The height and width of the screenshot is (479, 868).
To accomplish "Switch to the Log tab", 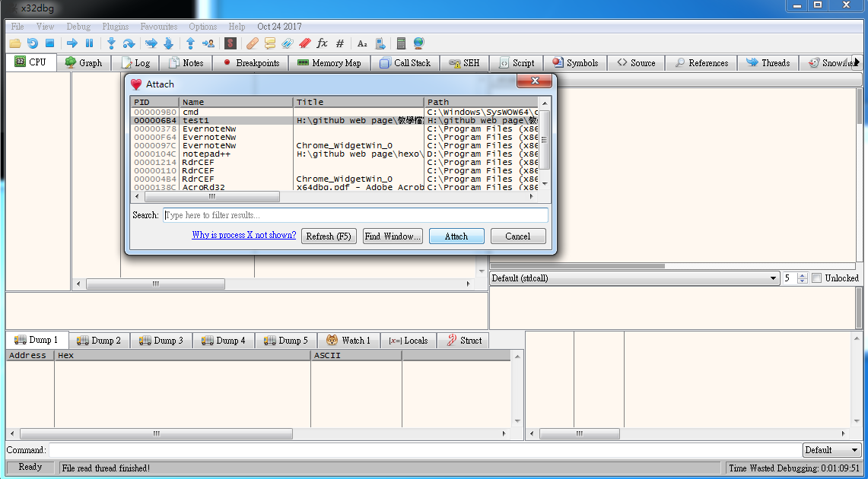I will point(135,63).
